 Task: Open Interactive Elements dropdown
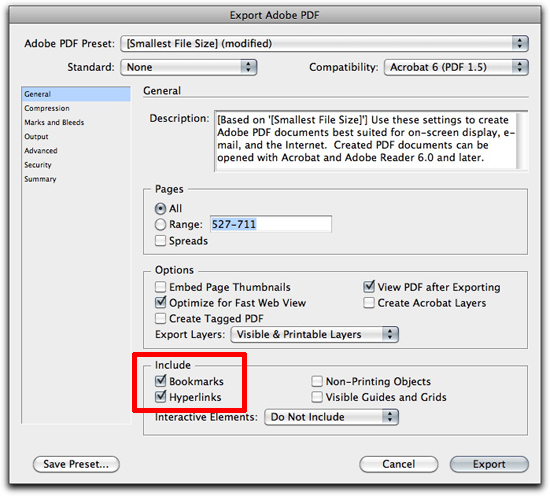tap(331, 417)
